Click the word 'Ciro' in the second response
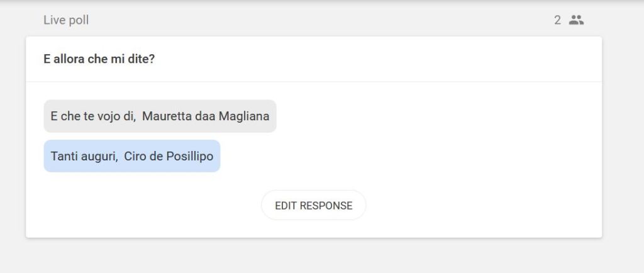 point(135,156)
